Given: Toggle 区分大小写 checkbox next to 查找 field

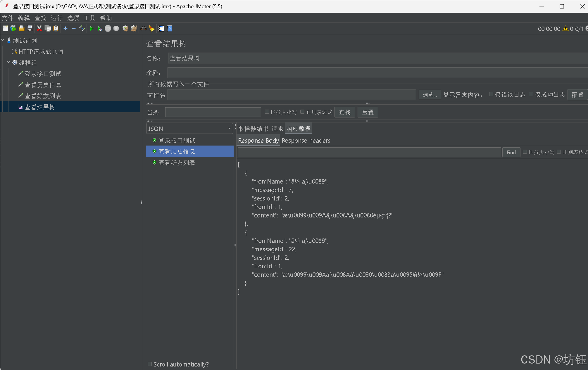Looking at the screenshot, I should click(x=267, y=112).
